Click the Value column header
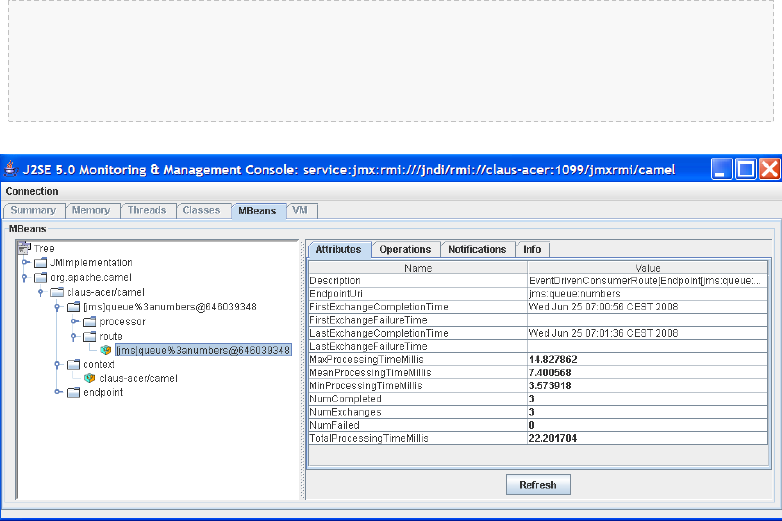The width and height of the screenshot is (782, 521). click(648, 268)
